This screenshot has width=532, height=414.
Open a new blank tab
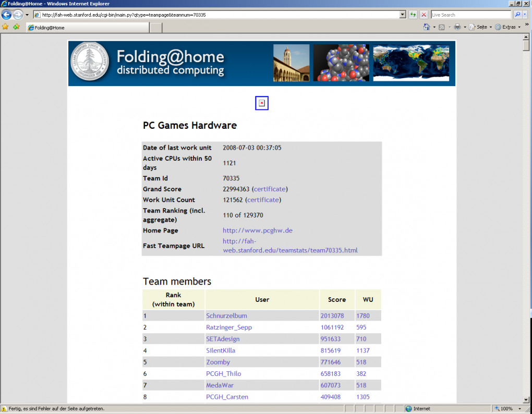[x=156, y=28]
